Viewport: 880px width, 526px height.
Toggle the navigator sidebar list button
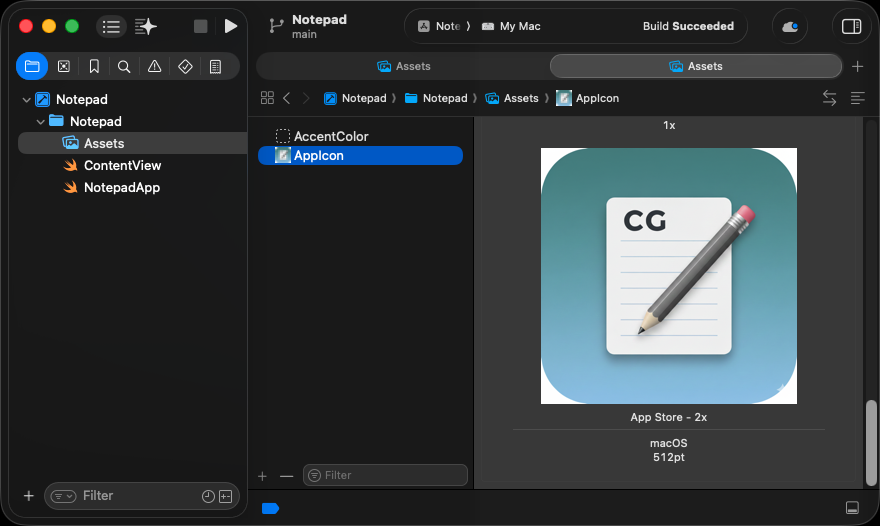(111, 26)
